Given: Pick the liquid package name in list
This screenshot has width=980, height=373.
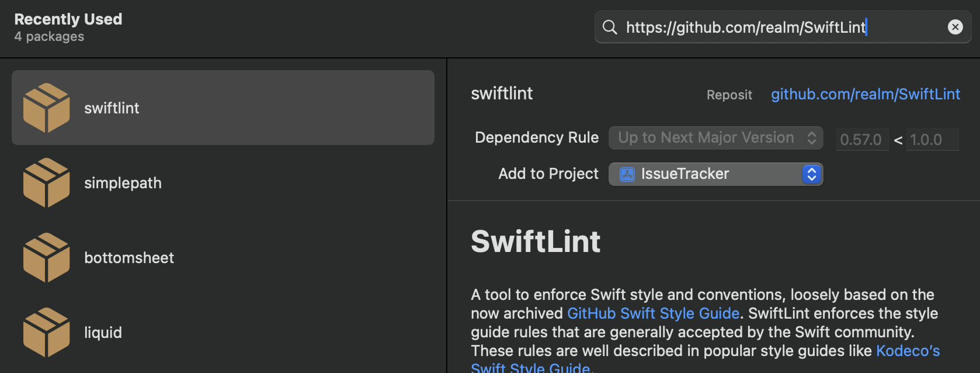Looking at the screenshot, I should 103,333.
